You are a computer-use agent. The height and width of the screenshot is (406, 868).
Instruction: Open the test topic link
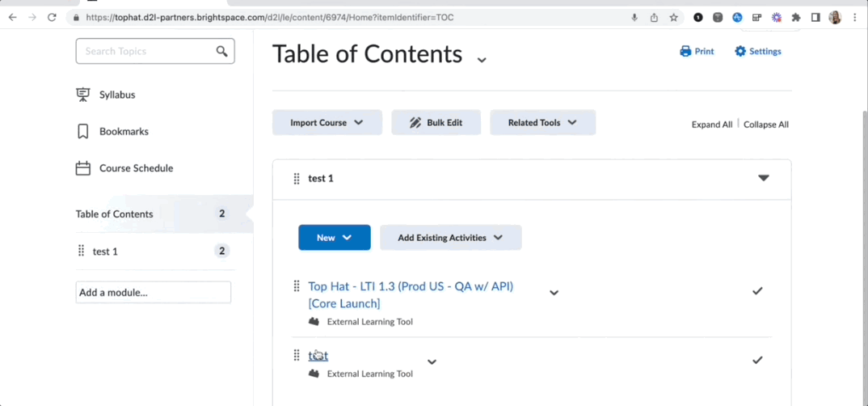coord(318,356)
